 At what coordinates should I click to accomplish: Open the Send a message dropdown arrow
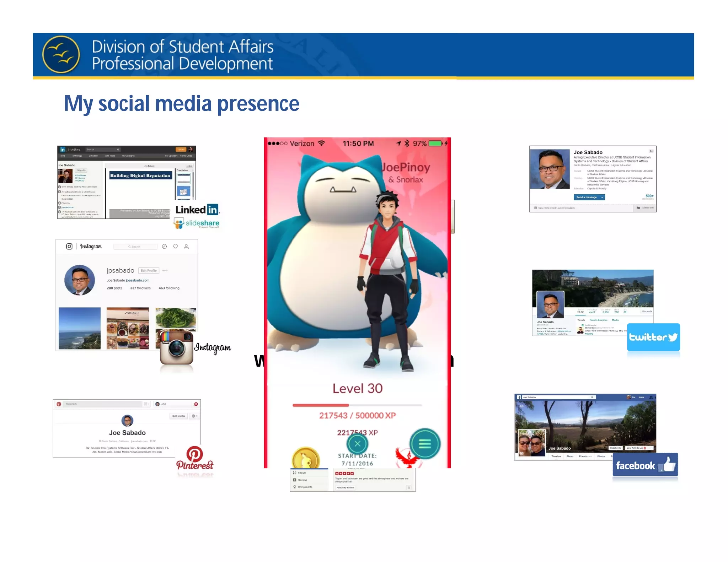pyautogui.click(x=602, y=197)
